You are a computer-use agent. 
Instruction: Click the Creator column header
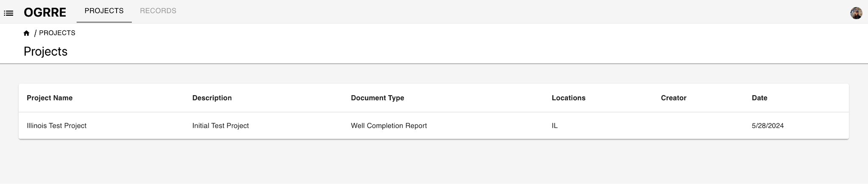[x=673, y=98]
